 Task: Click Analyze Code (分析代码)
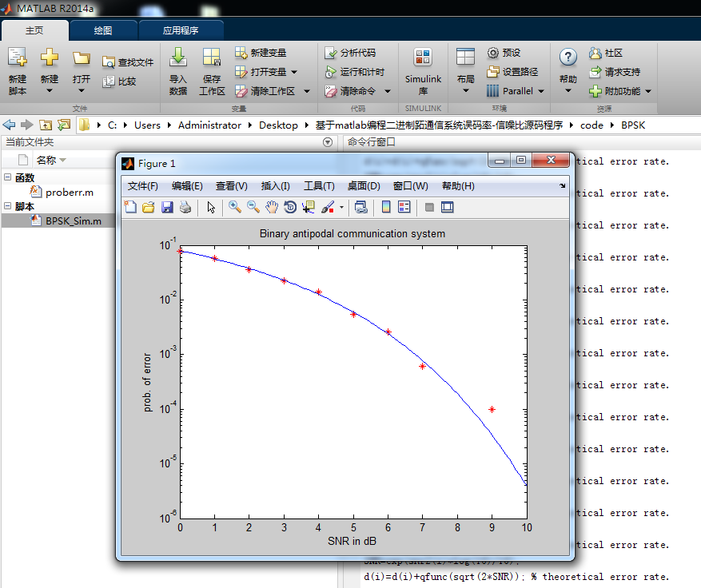[350, 53]
